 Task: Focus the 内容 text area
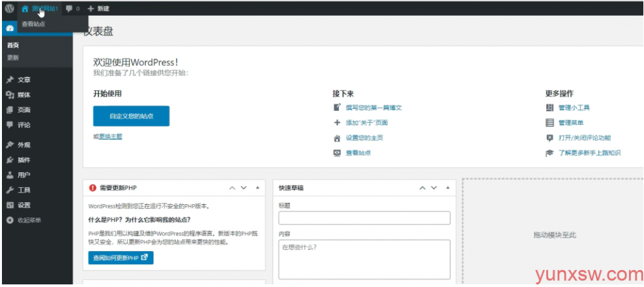point(364,260)
